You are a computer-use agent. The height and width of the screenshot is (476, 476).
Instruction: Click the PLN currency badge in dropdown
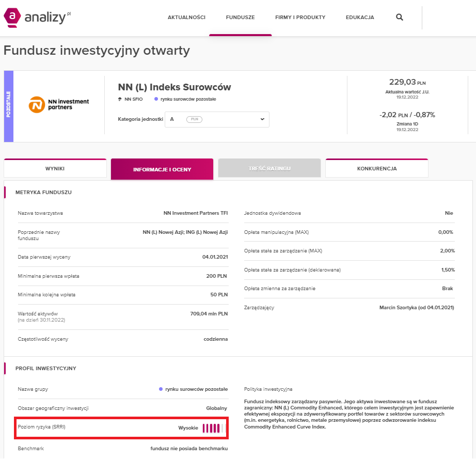click(x=194, y=119)
